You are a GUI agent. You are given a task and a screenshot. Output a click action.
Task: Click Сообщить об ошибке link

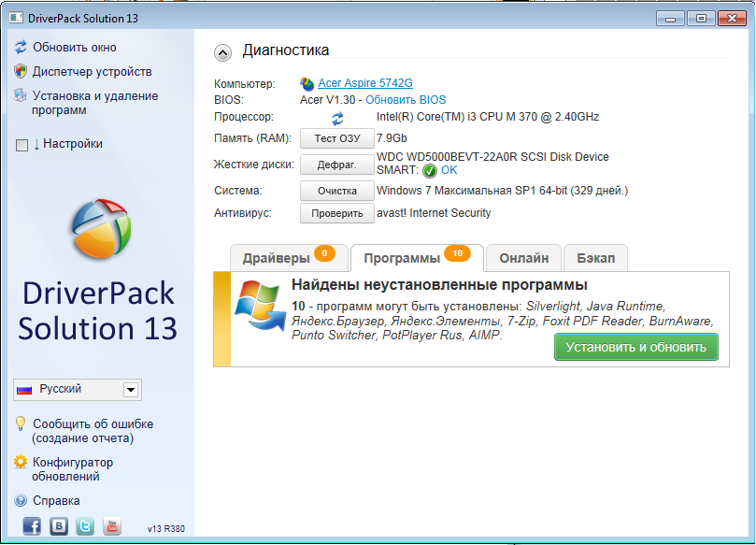(93, 431)
